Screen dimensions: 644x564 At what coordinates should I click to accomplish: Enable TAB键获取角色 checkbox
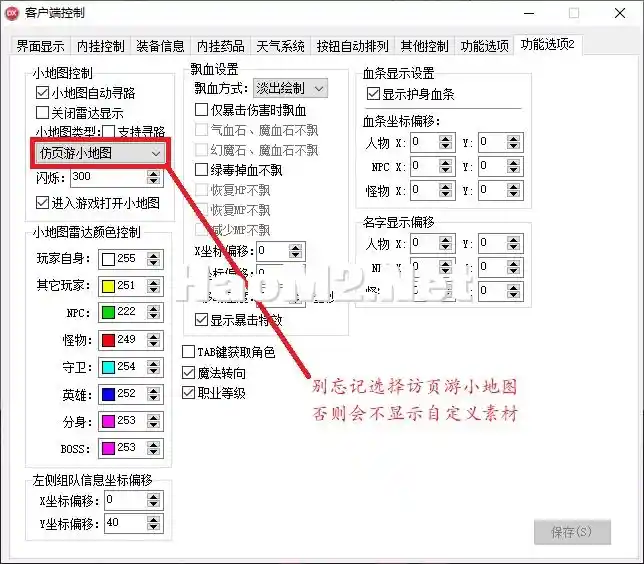[188, 352]
